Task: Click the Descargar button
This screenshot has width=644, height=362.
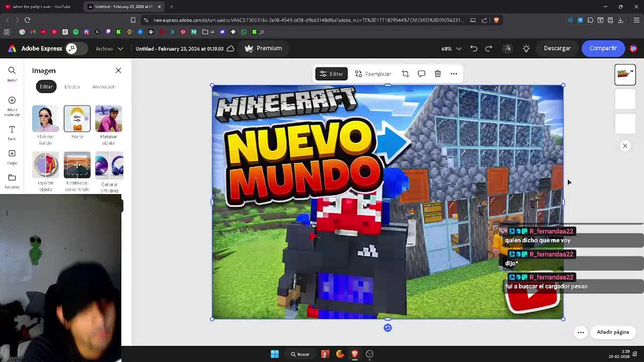Action: [x=557, y=48]
